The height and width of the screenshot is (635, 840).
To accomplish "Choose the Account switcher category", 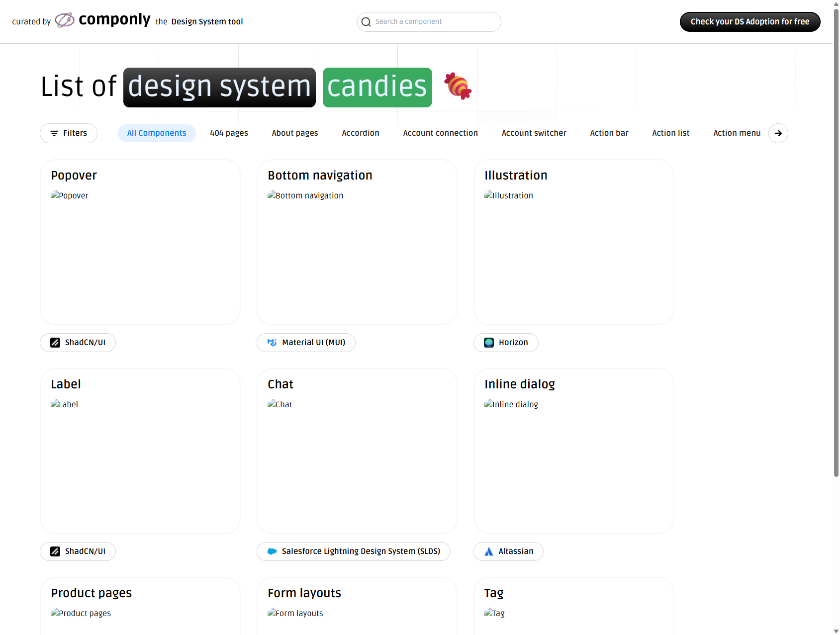I will click(x=534, y=133).
